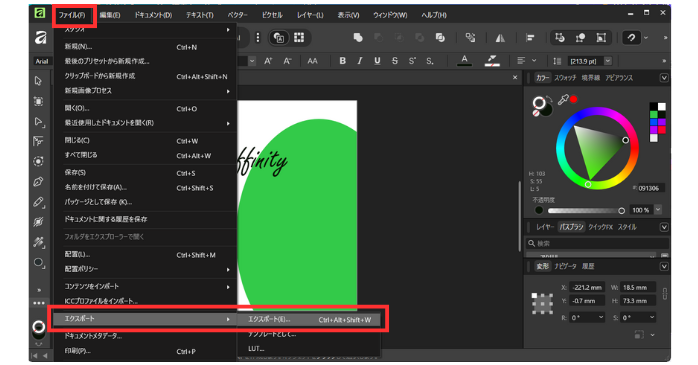
Task: Open the 編集(E) menu
Action: click(110, 15)
